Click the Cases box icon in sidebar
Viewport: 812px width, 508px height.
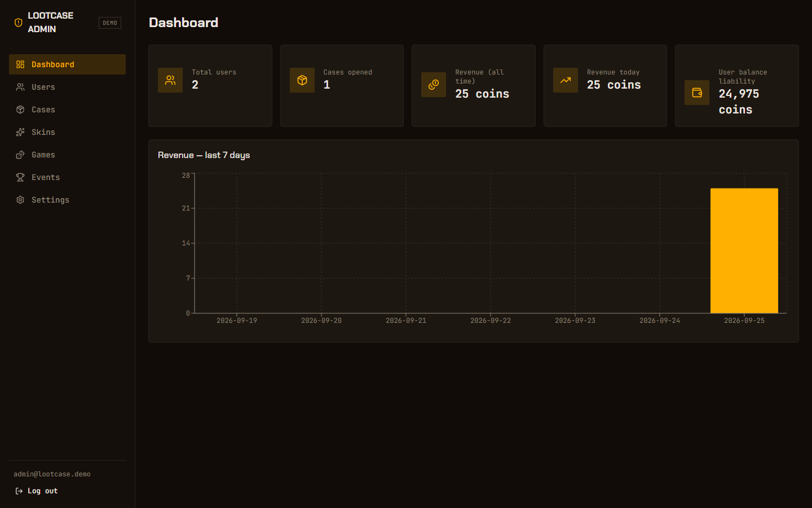(x=20, y=110)
